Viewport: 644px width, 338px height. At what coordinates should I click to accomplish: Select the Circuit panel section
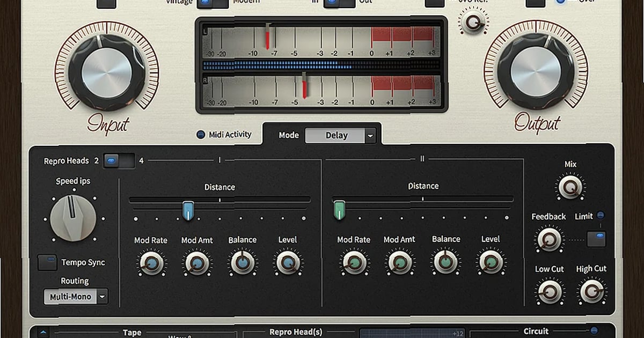point(535,332)
